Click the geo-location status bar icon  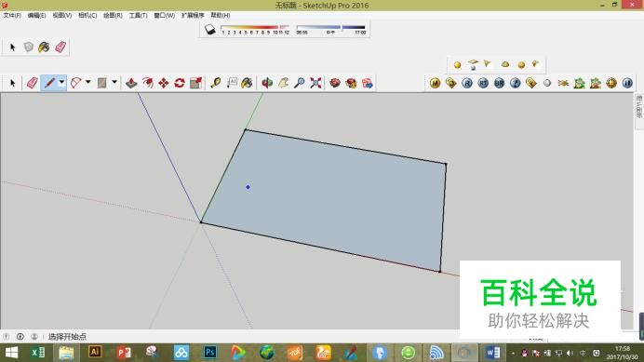click(x=7, y=337)
